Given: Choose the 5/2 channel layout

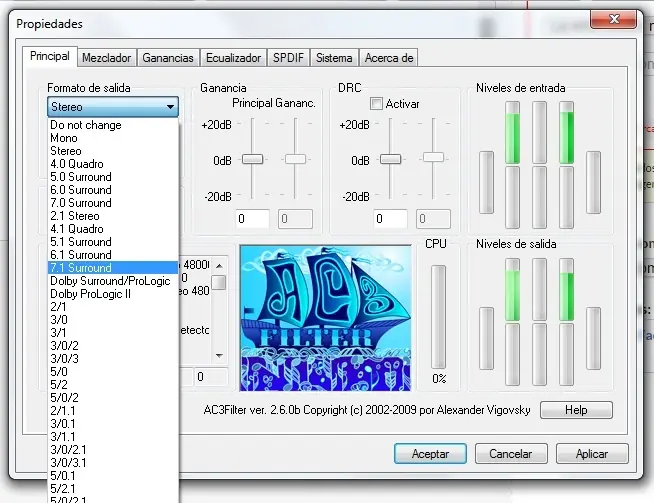Looking at the screenshot, I should click(113, 385).
